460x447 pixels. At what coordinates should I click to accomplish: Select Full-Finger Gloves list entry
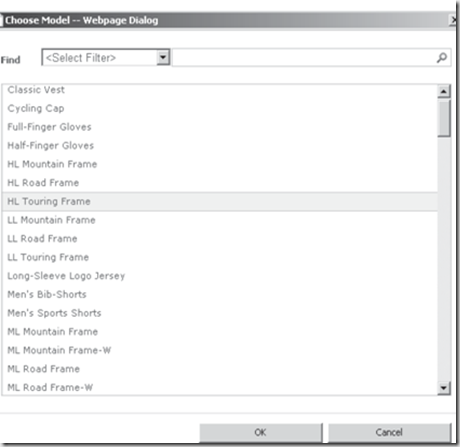tap(220, 127)
